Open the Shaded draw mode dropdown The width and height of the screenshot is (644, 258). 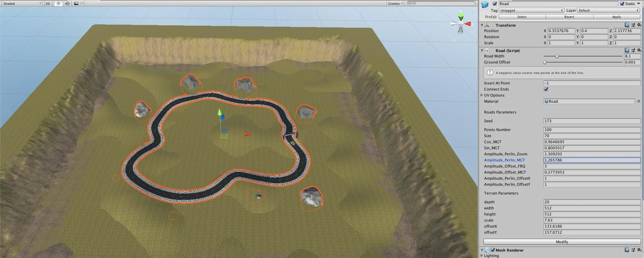click(x=22, y=3)
